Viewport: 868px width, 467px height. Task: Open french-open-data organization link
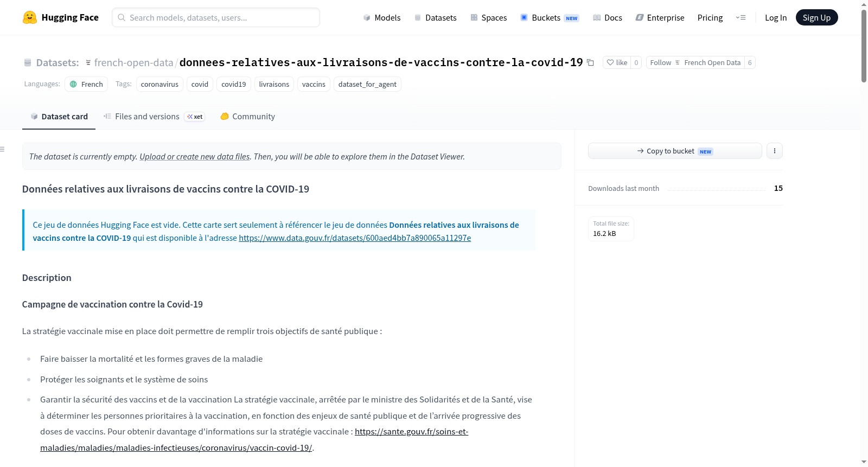click(x=133, y=63)
